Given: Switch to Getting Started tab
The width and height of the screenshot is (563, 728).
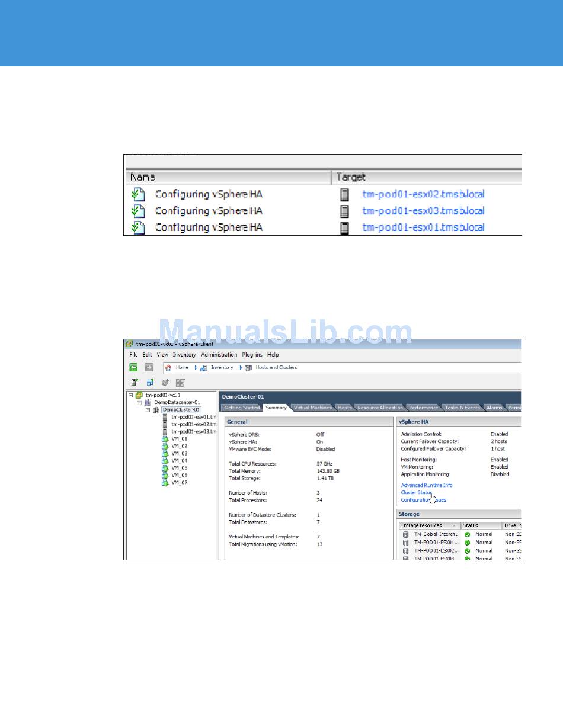Looking at the screenshot, I should pyautogui.click(x=242, y=408).
